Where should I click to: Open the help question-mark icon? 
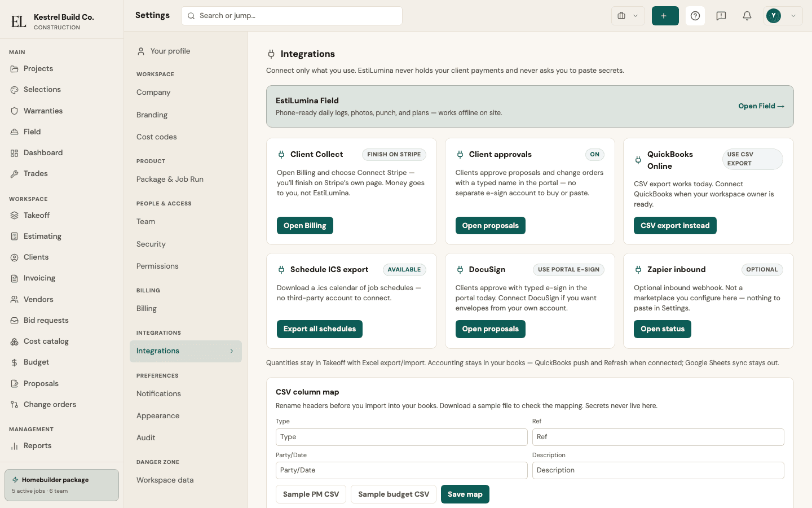point(695,16)
